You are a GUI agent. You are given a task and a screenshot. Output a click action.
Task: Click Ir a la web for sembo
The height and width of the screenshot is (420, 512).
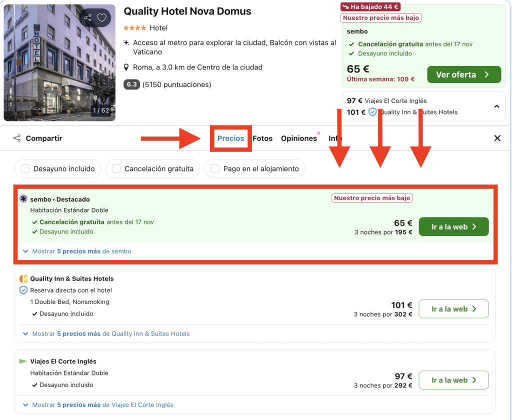coord(453,227)
